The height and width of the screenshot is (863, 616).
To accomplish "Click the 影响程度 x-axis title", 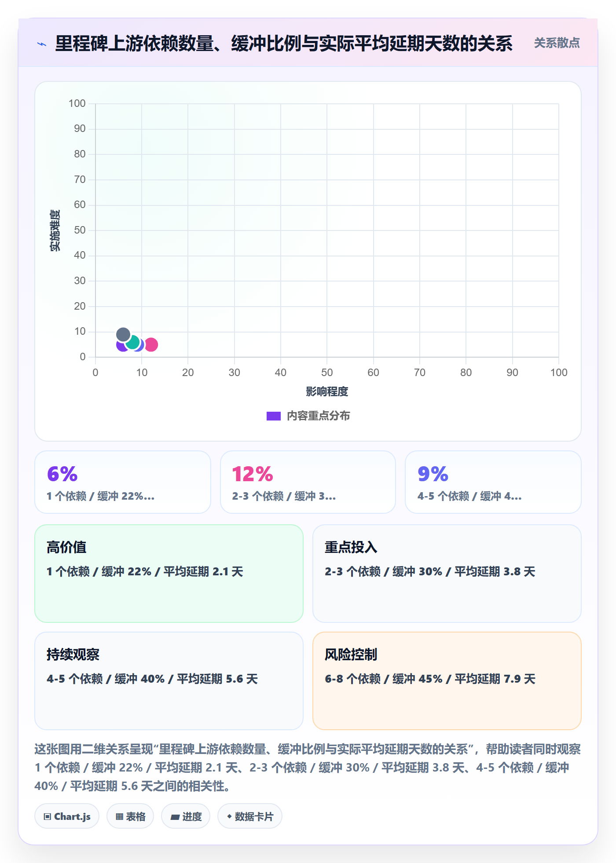I will point(327,391).
